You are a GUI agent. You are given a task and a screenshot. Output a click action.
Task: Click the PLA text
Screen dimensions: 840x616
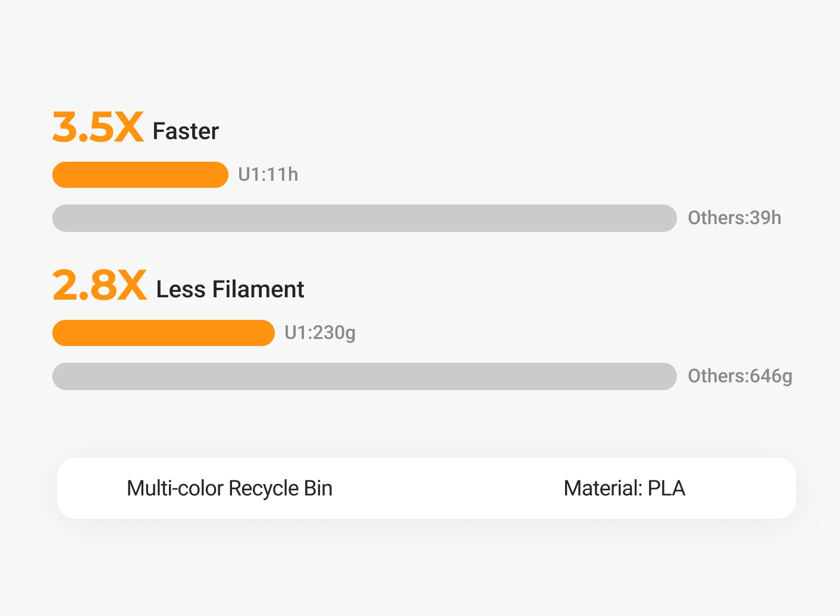click(x=666, y=488)
